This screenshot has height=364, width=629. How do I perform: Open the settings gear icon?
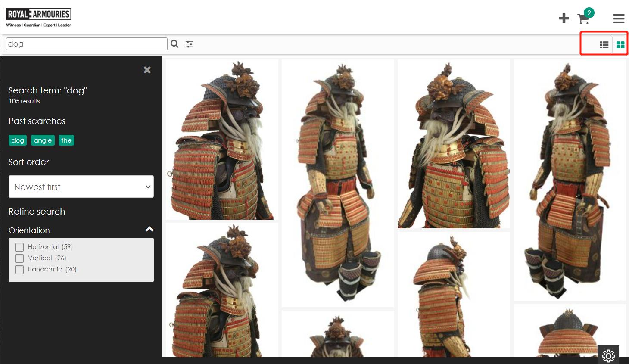608,355
